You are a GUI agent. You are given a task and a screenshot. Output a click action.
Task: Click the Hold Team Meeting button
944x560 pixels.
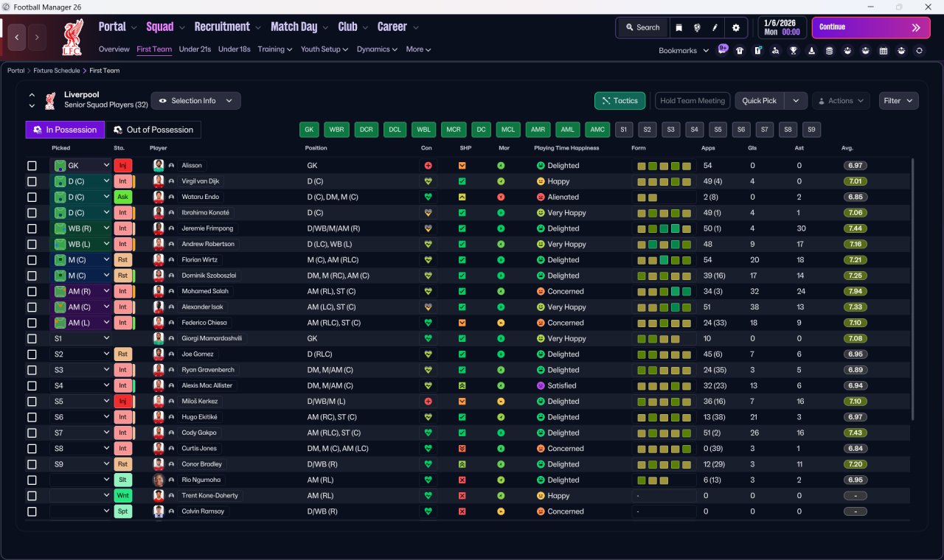(693, 101)
